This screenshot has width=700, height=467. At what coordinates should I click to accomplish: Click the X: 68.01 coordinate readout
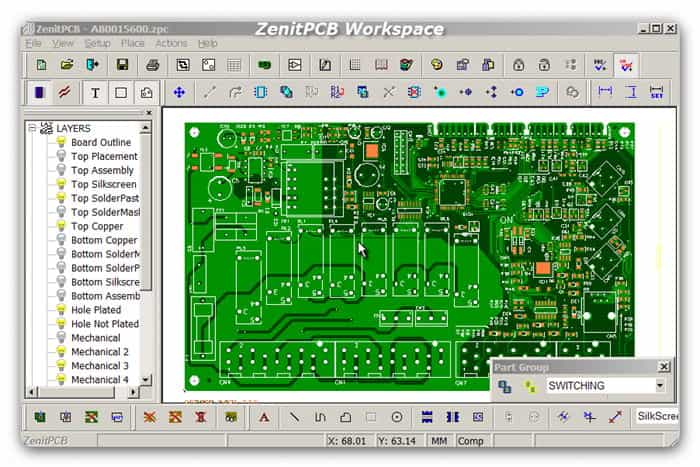coord(348,441)
